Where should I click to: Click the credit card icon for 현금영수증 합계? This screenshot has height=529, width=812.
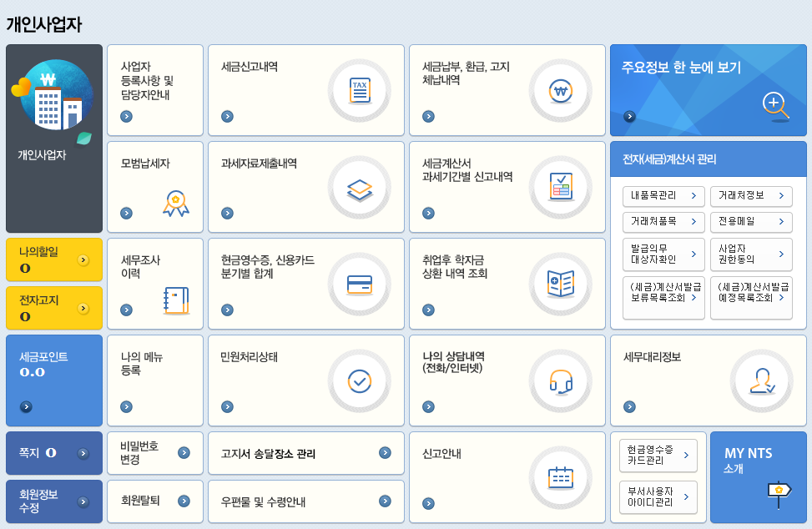coord(360,285)
